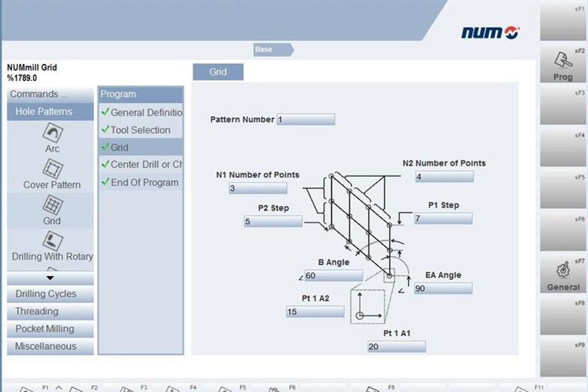Viewport: 588px width, 392px height.
Task: Click the blank sF5 softkey
Action: 563,191
